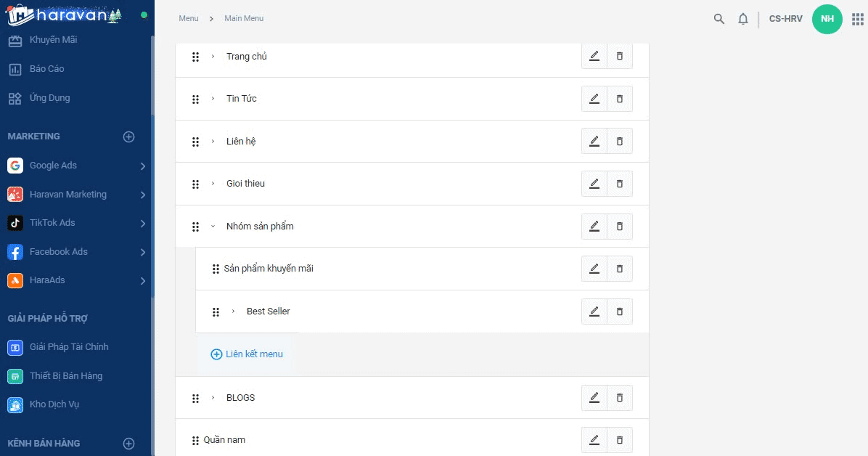Open the apps grid icon
This screenshot has width=868, height=456.
tap(857, 19)
